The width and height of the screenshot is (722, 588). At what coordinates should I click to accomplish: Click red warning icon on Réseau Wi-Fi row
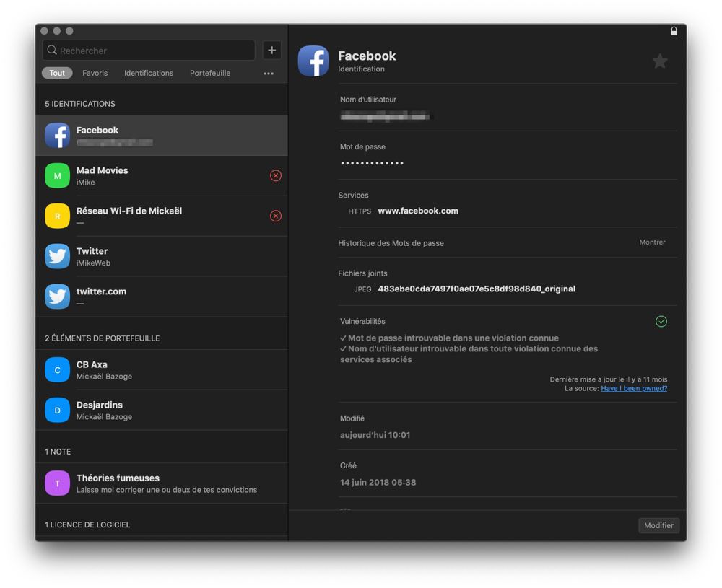click(x=276, y=216)
